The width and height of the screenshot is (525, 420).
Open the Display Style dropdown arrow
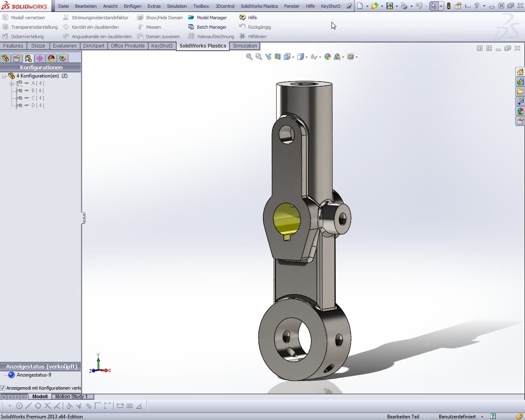point(307,57)
